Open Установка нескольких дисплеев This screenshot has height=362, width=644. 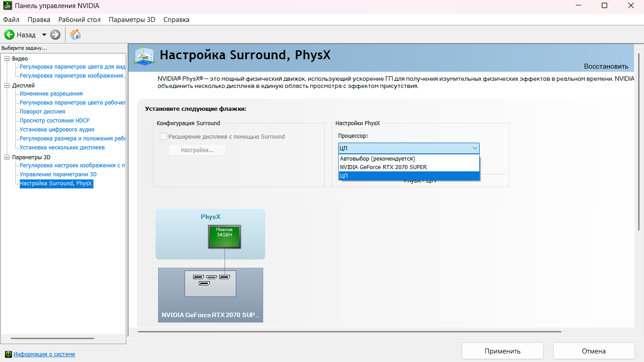pyautogui.click(x=62, y=148)
